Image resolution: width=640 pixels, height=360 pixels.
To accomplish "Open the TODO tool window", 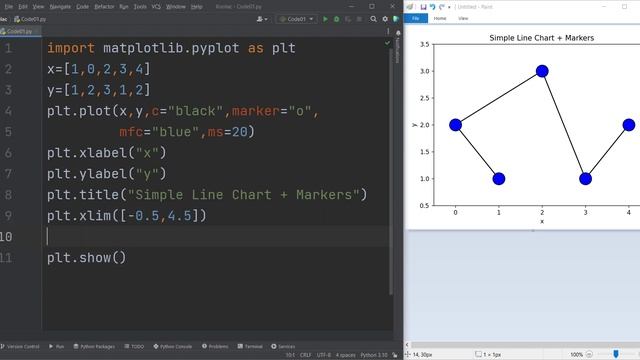I will (134, 346).
